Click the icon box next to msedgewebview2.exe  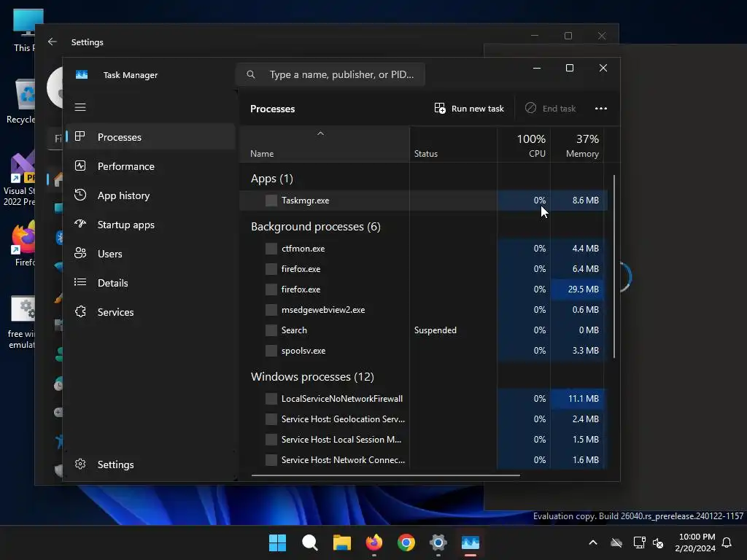tap(271, 310)
